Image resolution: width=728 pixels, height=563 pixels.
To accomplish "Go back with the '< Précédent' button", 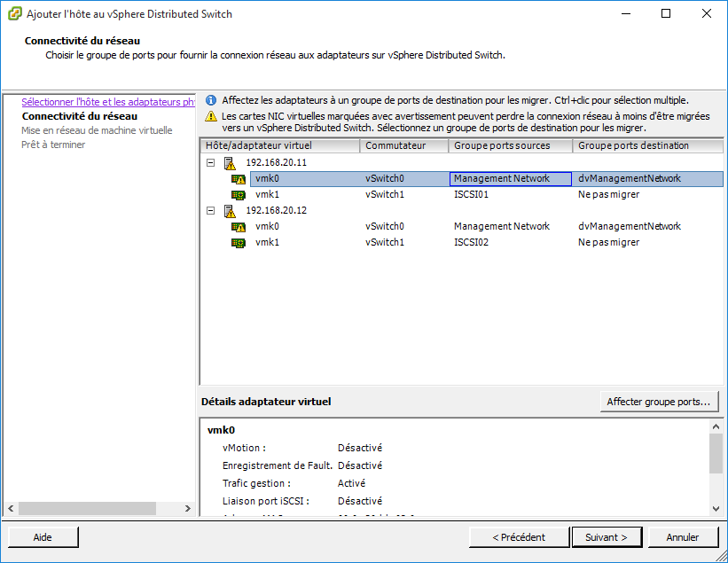I will coord(519,537).
